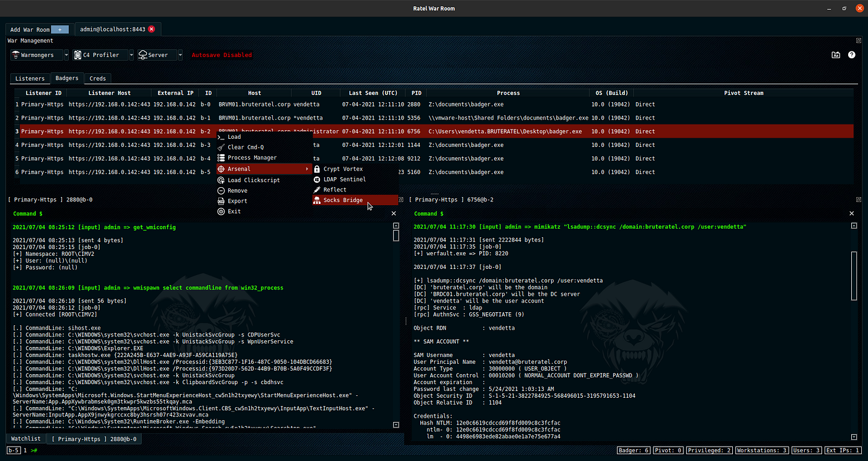868x461 pixels.
Task: Click the plus button to add War Room
Action: 60,29
